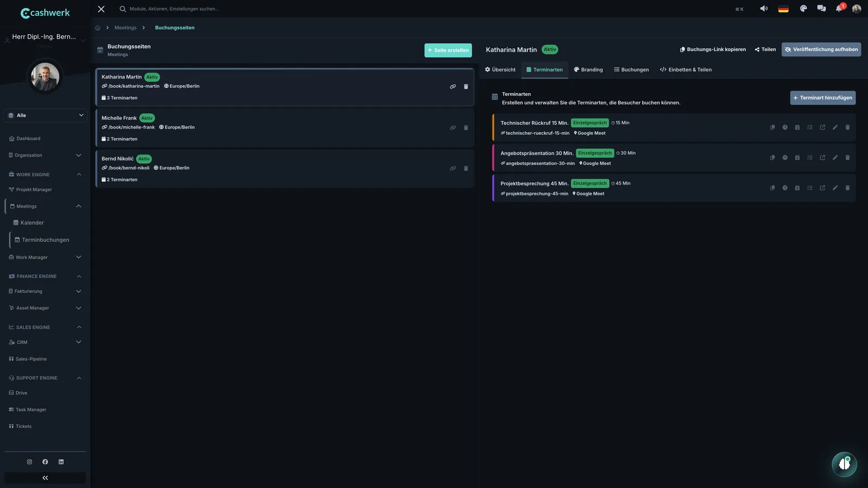Copy the Technischer Rückruf 15 Min. appointment type

[773, 127]
